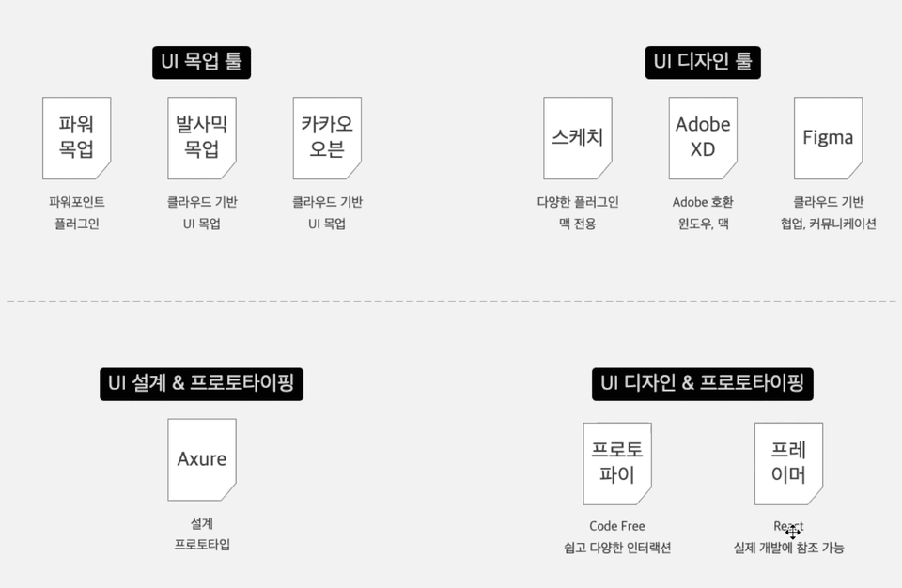The height and width of the screenshot is (588, 902).
Task: Select the Figma page icon
Action: click(x=829, y=138)
